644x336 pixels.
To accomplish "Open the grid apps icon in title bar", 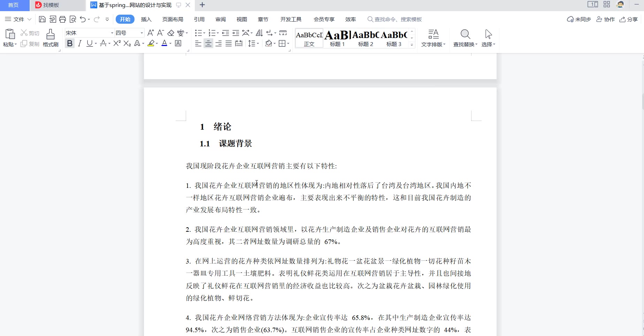I will (x=607, y=5).
